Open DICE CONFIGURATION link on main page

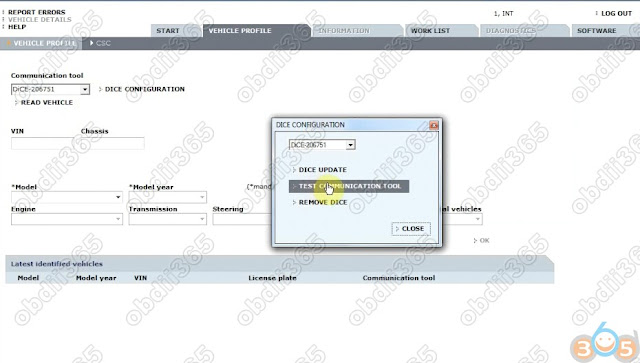[x=144, y=89]
